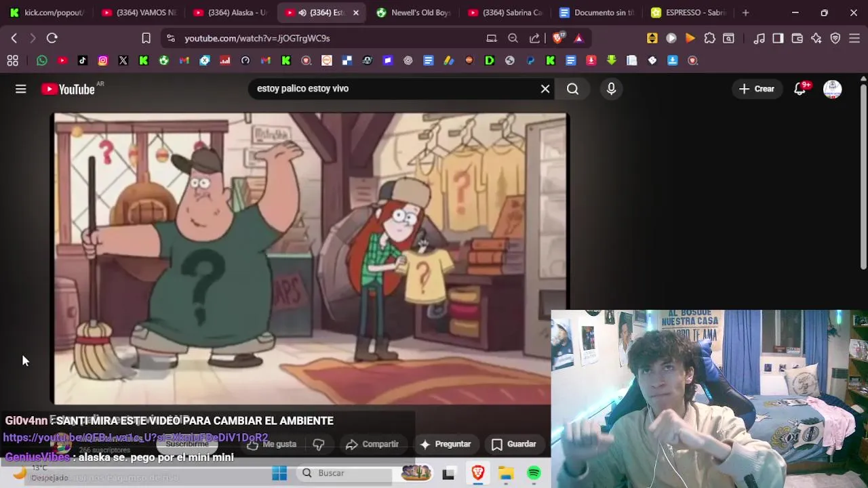The height and width of the screenshot is (488, 868).
Task: Open the apps grid bookmark
Action: click(12, 60)
